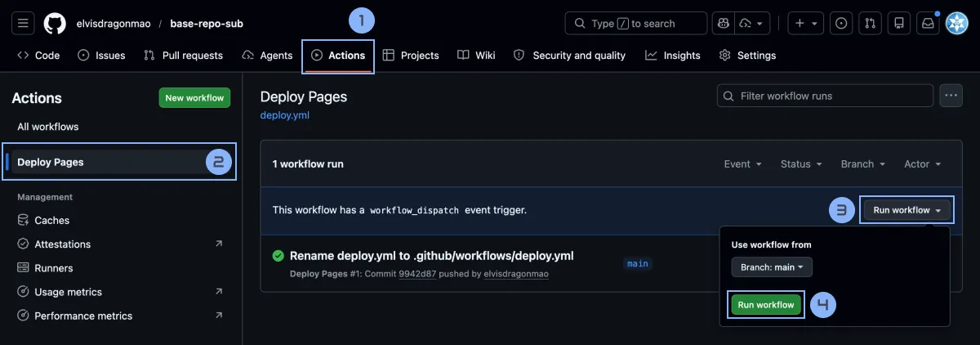Open the issues icon in header
This screenshot has height=345, width=980.
tap(842, 24)
